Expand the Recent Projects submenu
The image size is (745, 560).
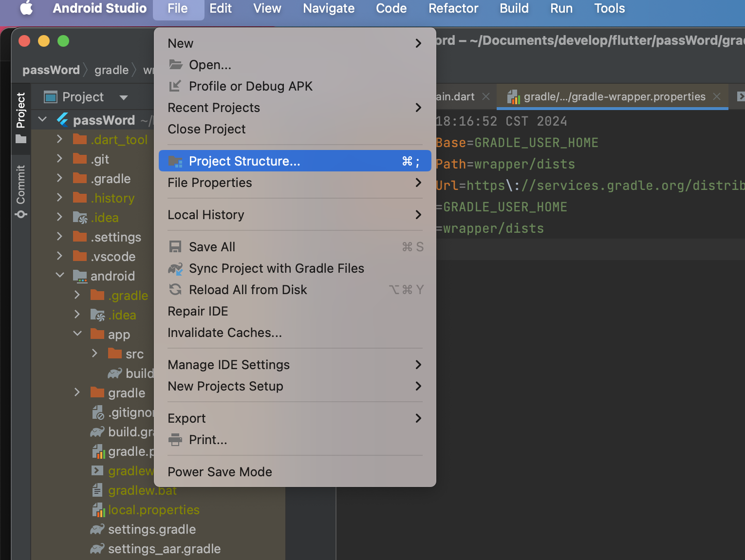(x=295, y=108)
